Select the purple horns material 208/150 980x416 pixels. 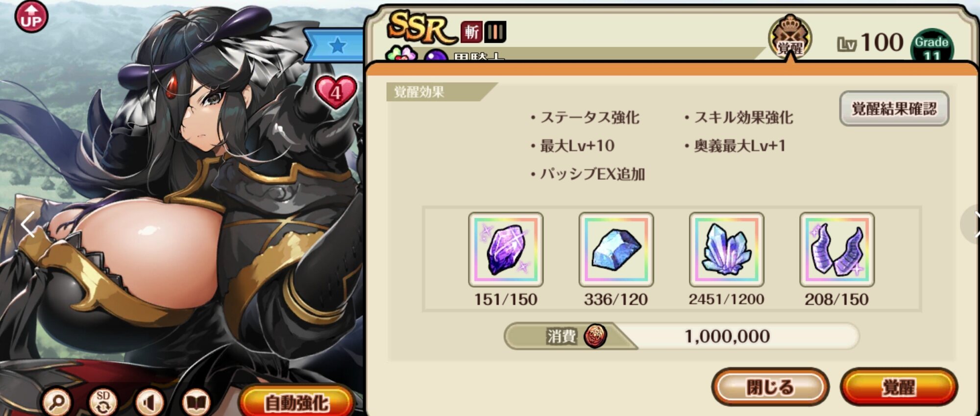(837, 249)
